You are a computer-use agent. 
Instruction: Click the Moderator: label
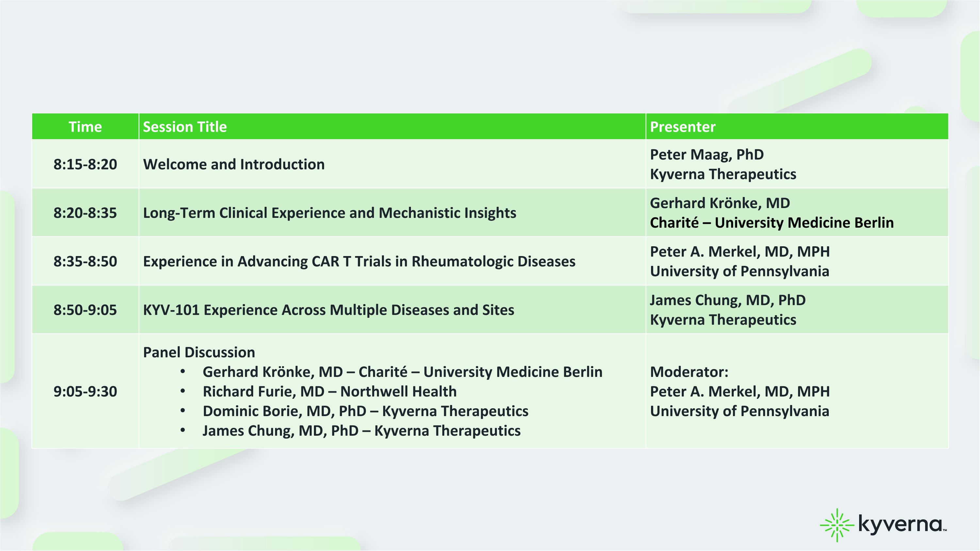(689, 372)
